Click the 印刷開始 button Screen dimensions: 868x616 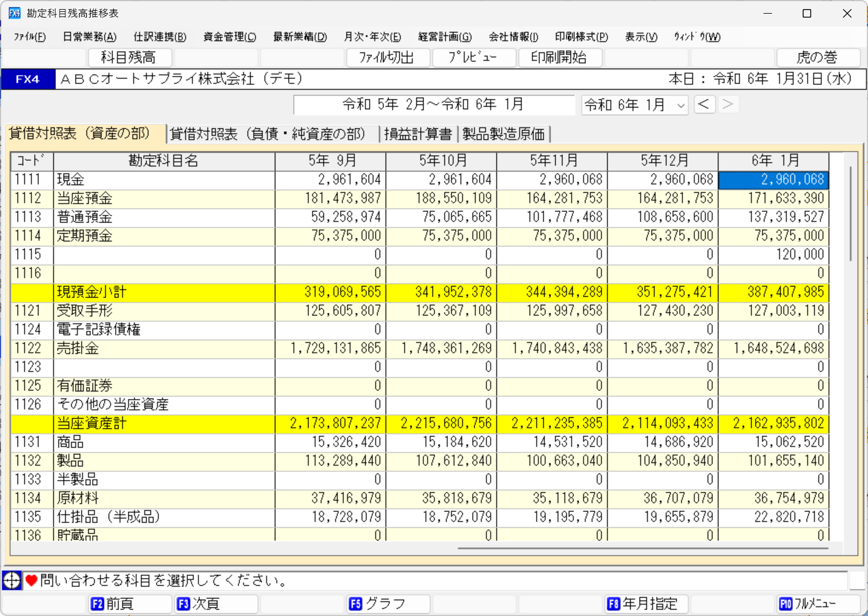[560, 57]
